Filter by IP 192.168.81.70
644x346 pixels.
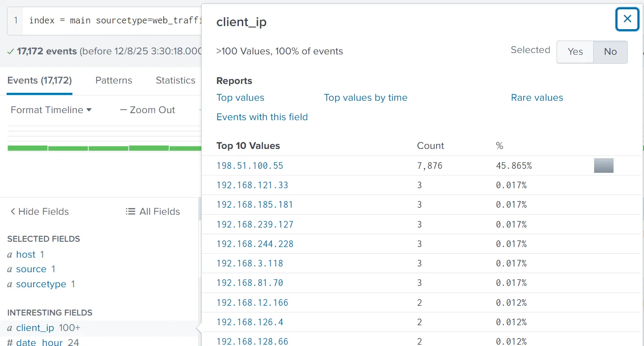point(250,283)
